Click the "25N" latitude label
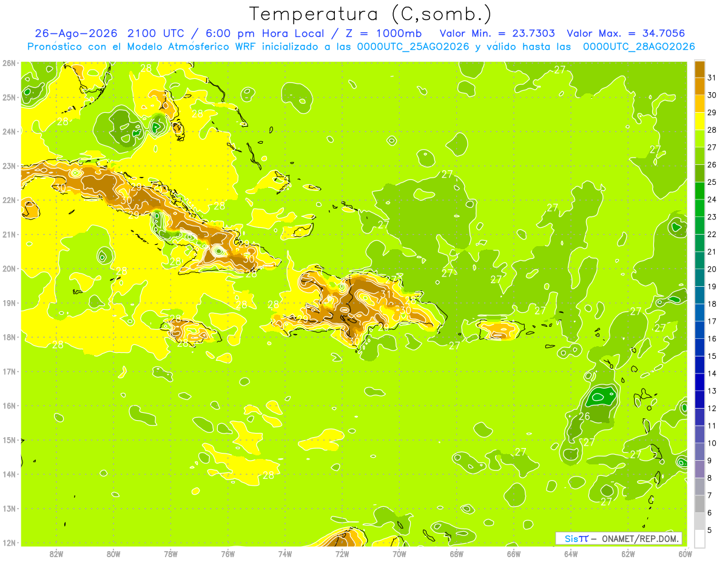728x562 pixels. (x=9, y=97)
